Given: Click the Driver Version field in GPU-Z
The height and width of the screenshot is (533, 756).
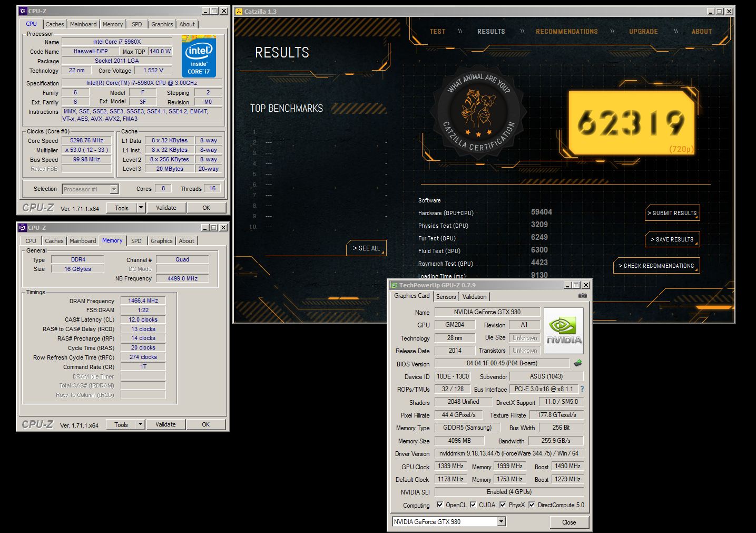Looking at the screenshot, I should click(509, 453).
